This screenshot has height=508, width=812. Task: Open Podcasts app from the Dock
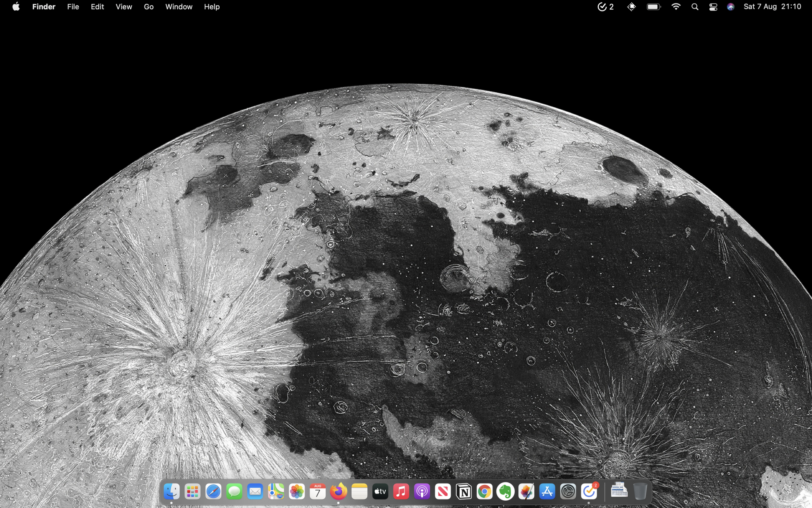(x=422, y=492)
